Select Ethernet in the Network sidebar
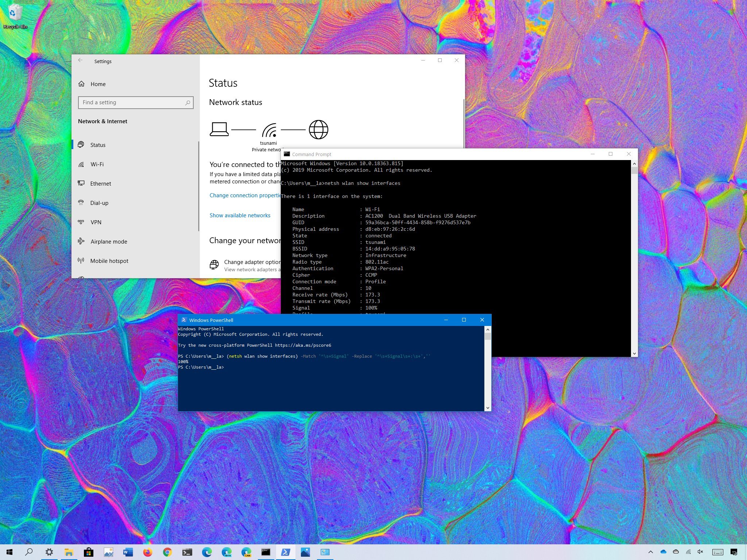This screenshot has width=747, height=560. (100, 184)
